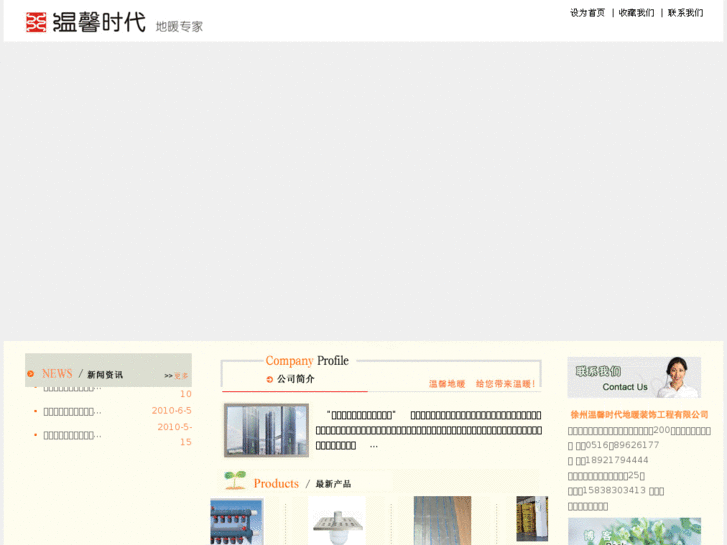This screenshot has height=545, width=727.
Task: Click the 地暖专家 tagline
Action: pos(179,27)
